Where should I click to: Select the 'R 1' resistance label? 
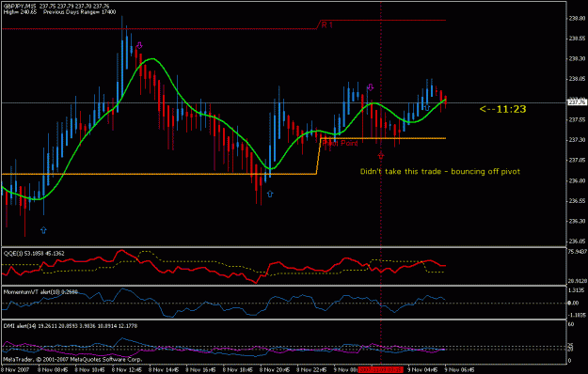326,25
